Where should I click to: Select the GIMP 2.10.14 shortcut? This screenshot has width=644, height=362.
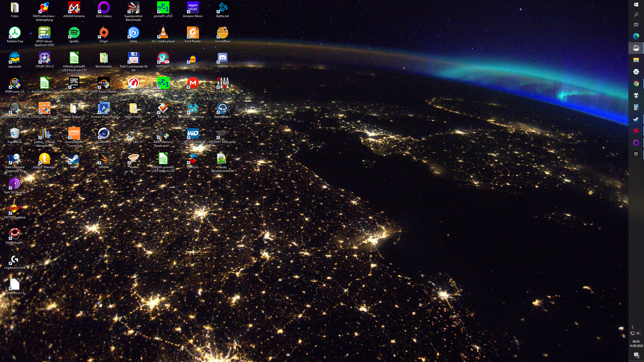point(133,134)
